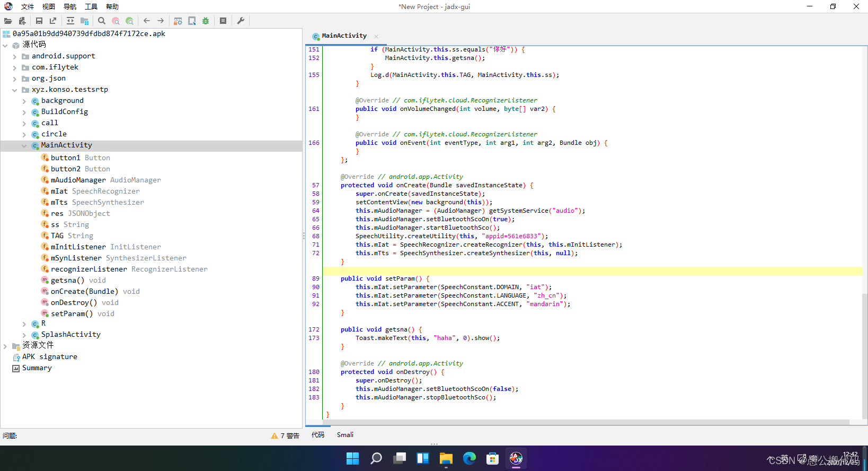Open the pink Class search icon

(116, 21)
